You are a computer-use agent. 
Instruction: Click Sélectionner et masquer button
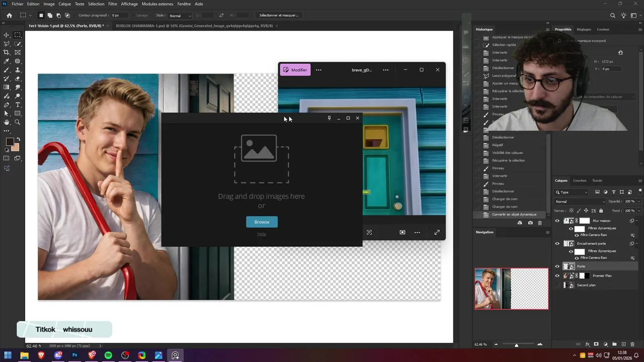279,15
